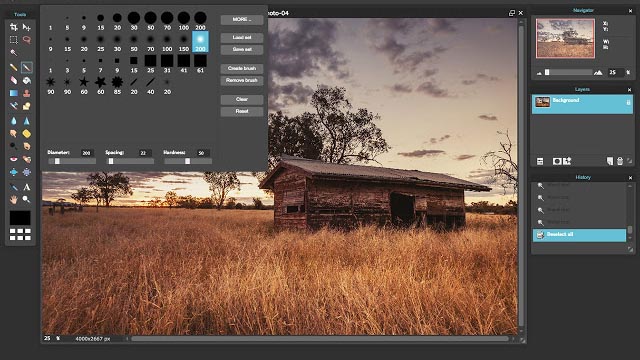Select the Clone Stamp tool
Screen dimensions: 640x360
click(x=27, y=93)
